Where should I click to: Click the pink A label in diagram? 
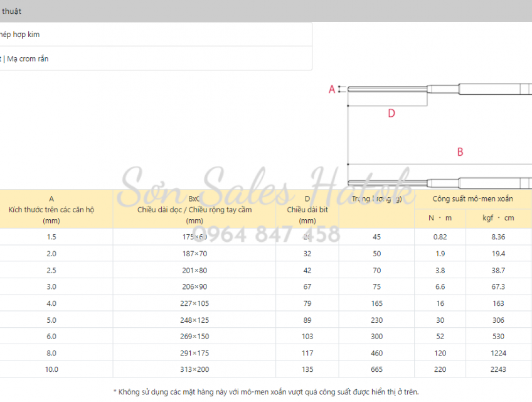[332, 90]
